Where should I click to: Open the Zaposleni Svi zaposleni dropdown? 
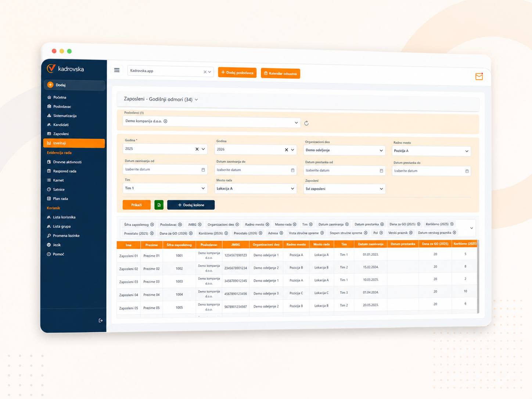[344, 189]
